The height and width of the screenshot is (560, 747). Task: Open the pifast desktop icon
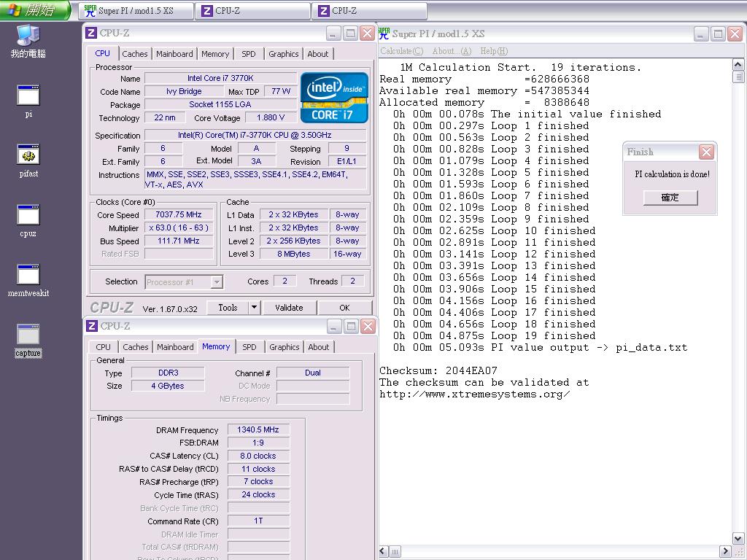coord(28,155)
